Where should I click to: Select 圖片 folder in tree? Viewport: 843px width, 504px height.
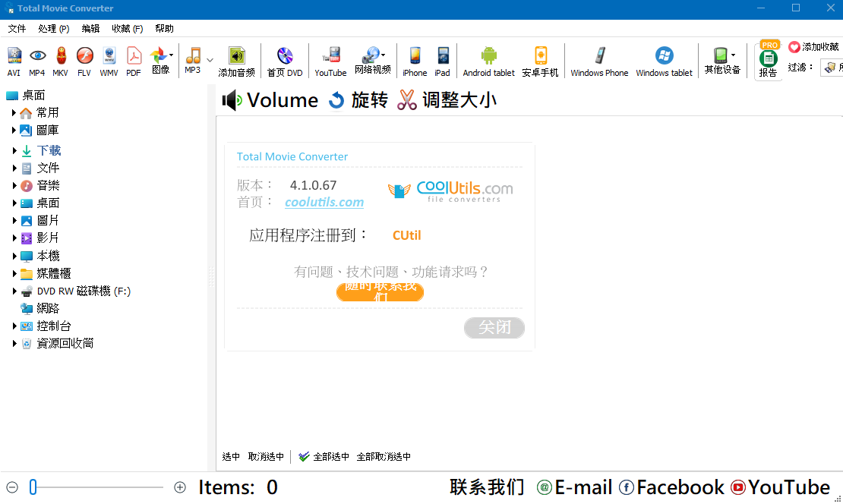coord(39,220)
